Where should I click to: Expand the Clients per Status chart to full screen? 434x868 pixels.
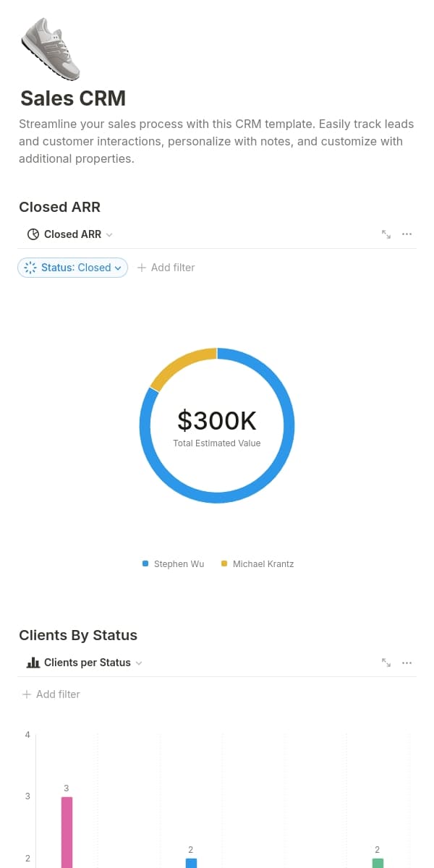pos(386,663)
